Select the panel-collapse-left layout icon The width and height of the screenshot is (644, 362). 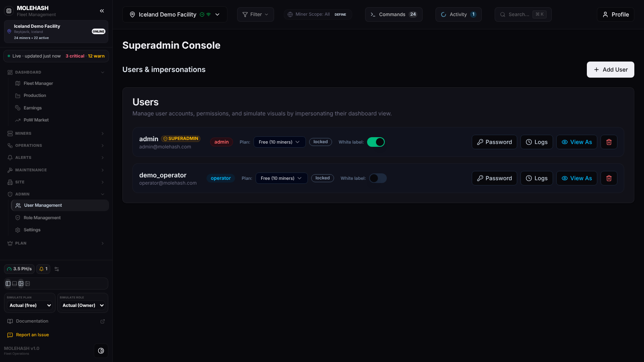tap(27, 284)
